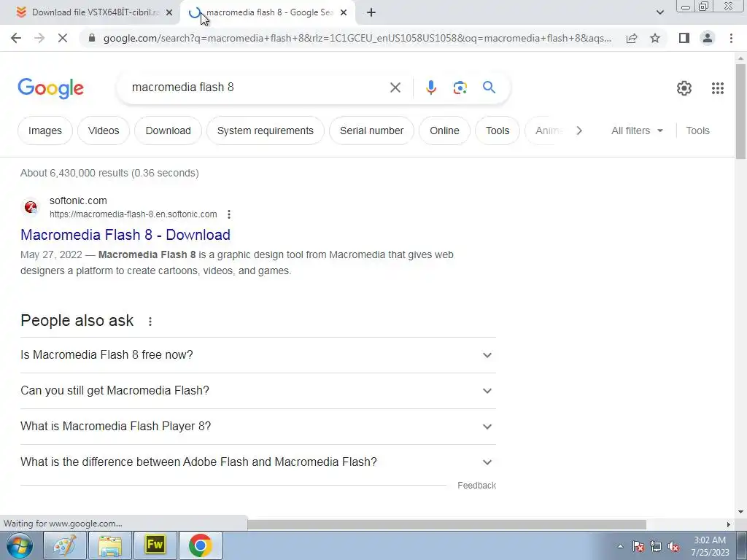
Task: Click the Tools button at far right
Action: (697, 131)
